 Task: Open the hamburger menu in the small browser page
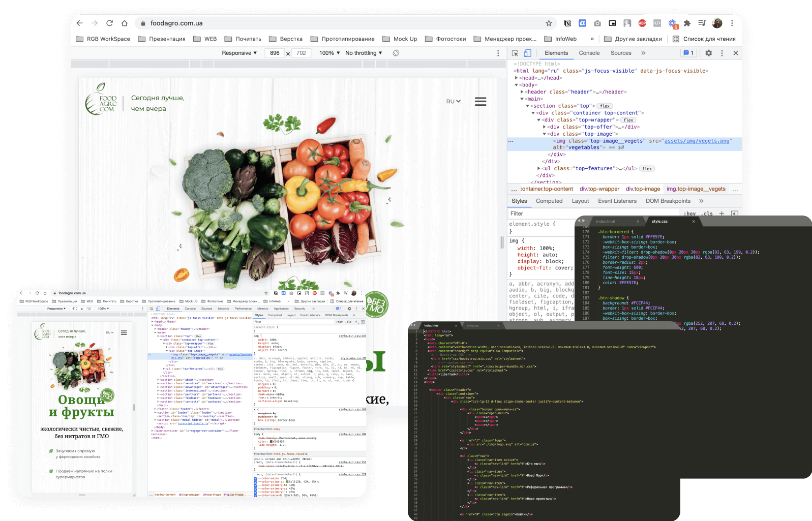pos(124,333)
